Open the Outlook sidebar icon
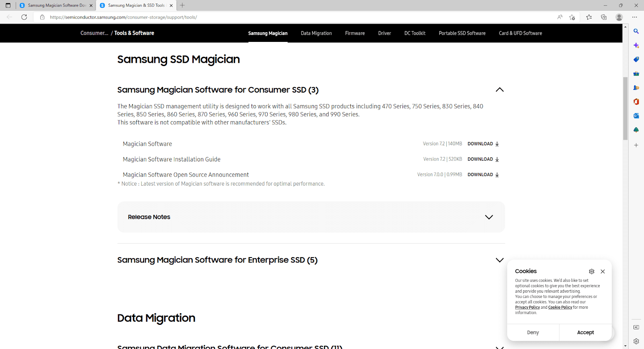This screenshot has width=644, height=349. click(x=636, y=116)
